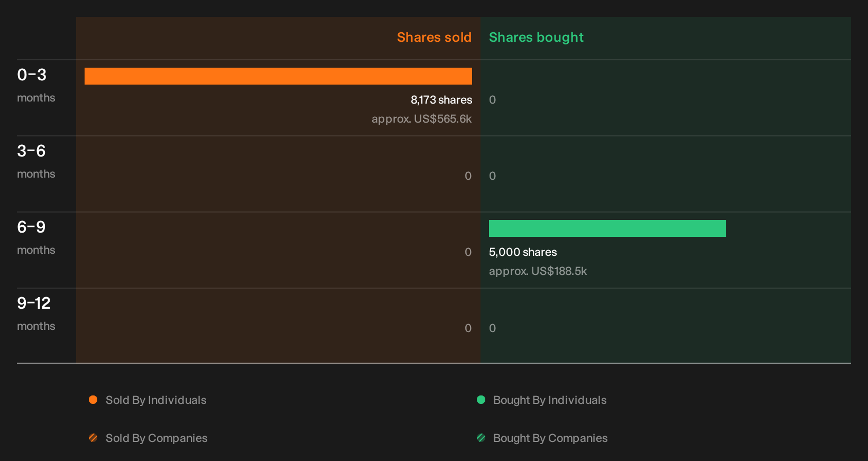Click the zero shares bought in 0-3 months
This screenshot has height=461, width=868.
[x=492, y=100]
